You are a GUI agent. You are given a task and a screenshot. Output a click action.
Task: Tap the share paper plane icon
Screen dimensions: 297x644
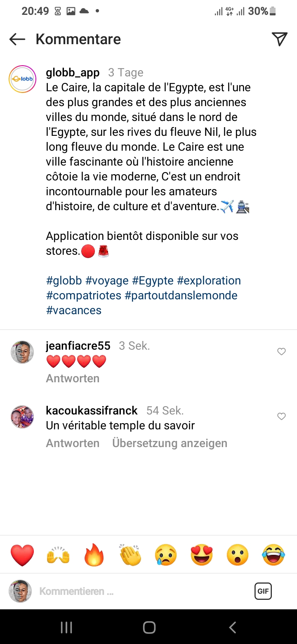click(x=279, y=39)
